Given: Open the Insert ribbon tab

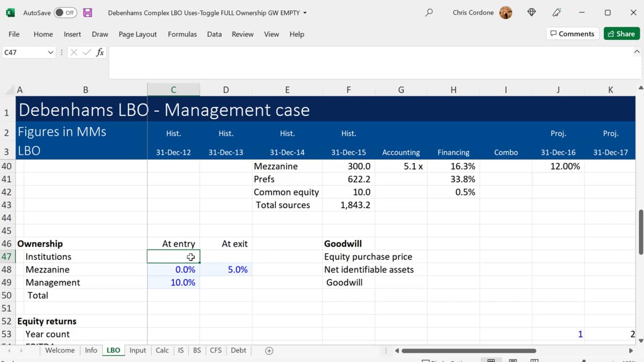Looking at the screenshot, I should (x=72, y=34).
